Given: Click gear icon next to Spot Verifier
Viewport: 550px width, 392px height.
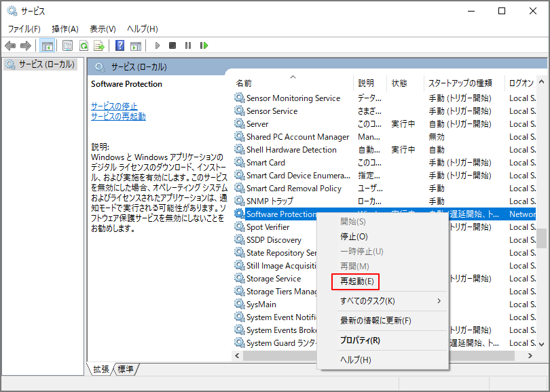Looking at the screenshot, I should 240,227.
